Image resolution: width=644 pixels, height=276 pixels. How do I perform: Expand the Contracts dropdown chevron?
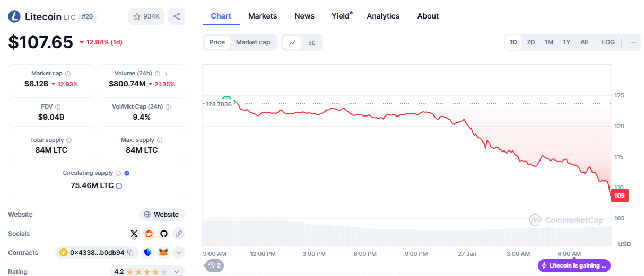click(179, 253)
